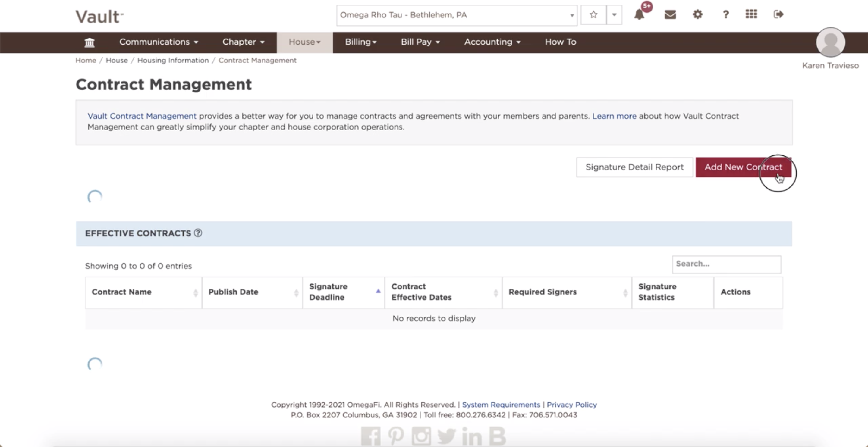
Task: Toggle the favorite star next to chapter selector
Action: tap(593, 15)
